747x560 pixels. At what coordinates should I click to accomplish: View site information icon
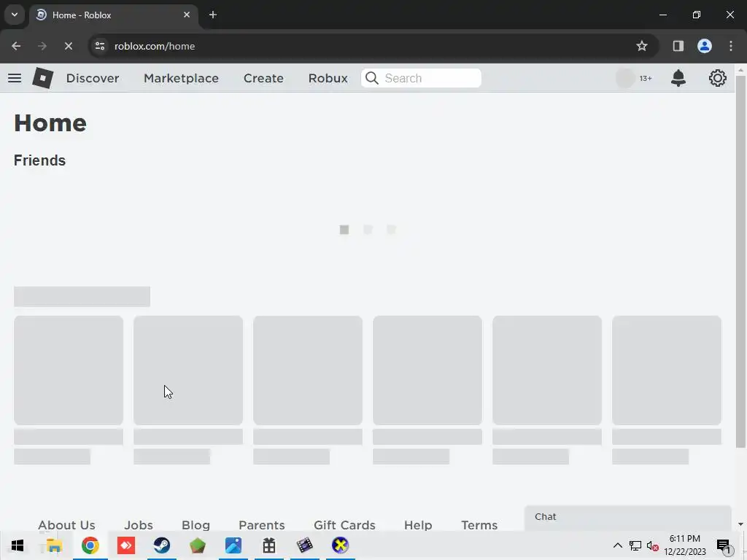[x=100, y=46]
